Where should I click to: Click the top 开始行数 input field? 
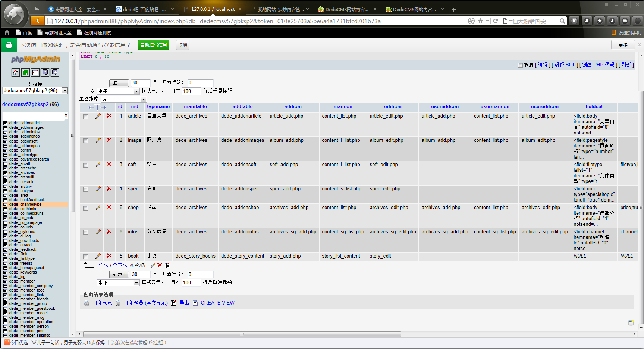[200, 82]
